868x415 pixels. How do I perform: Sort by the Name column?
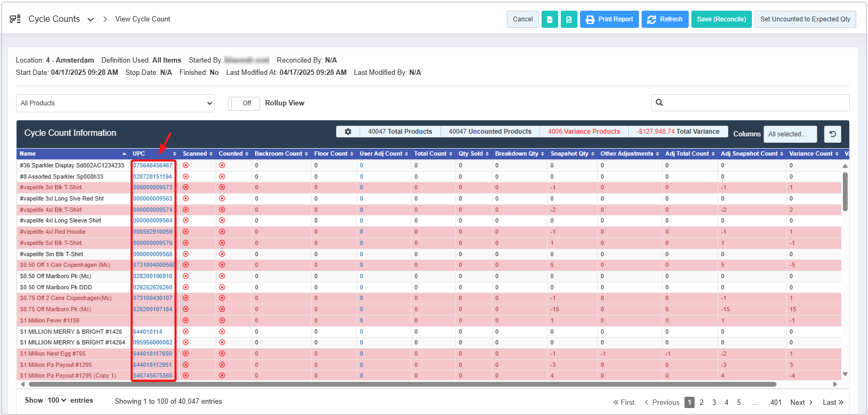pos(73,153)
